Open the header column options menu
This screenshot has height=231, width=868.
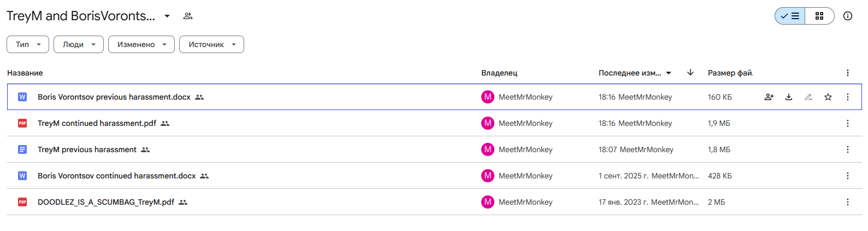tap(848, 73)
